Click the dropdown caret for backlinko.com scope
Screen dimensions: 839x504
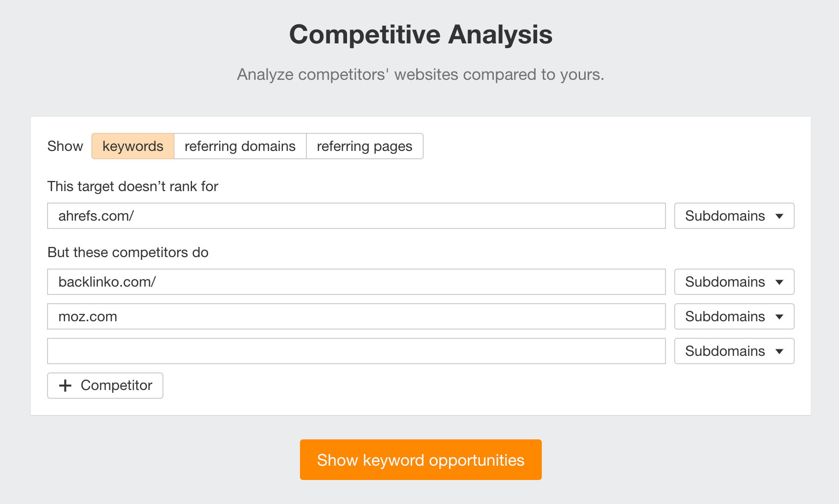[779, 282]
